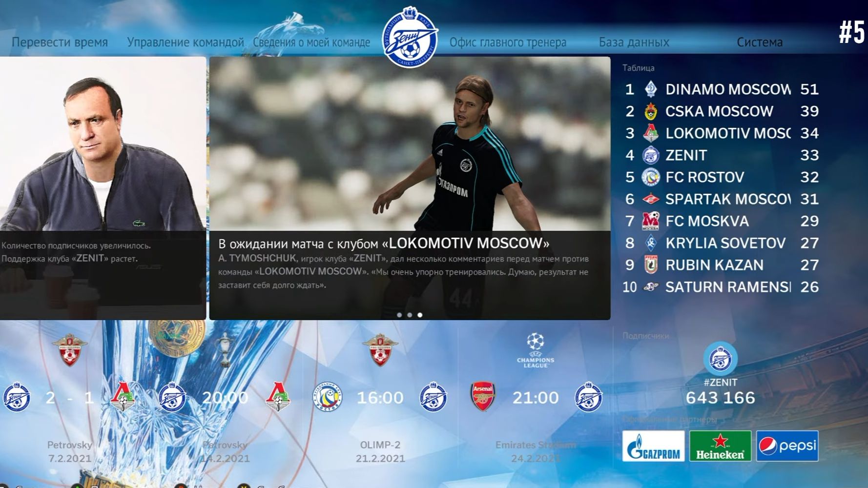Click the Zenit club crest at top center
This screenshot has width=868, height=488.
(410, 37)
